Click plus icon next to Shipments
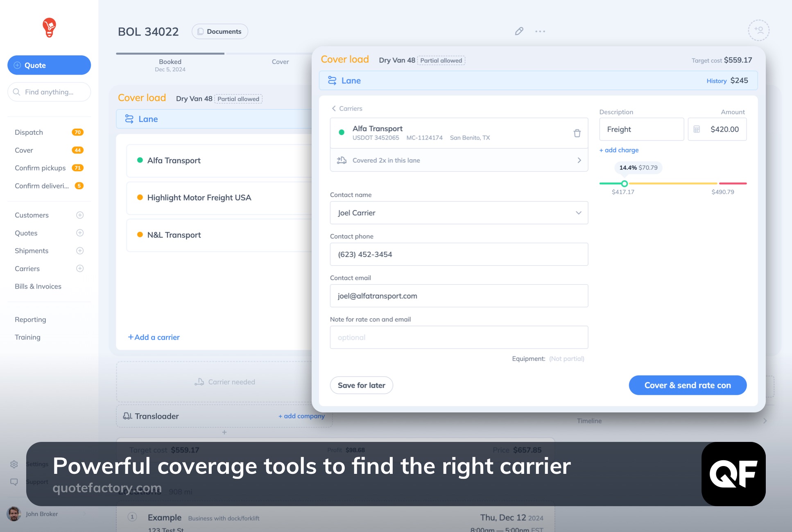Viewport: 792px width, 532px height. tap(80, 251)
